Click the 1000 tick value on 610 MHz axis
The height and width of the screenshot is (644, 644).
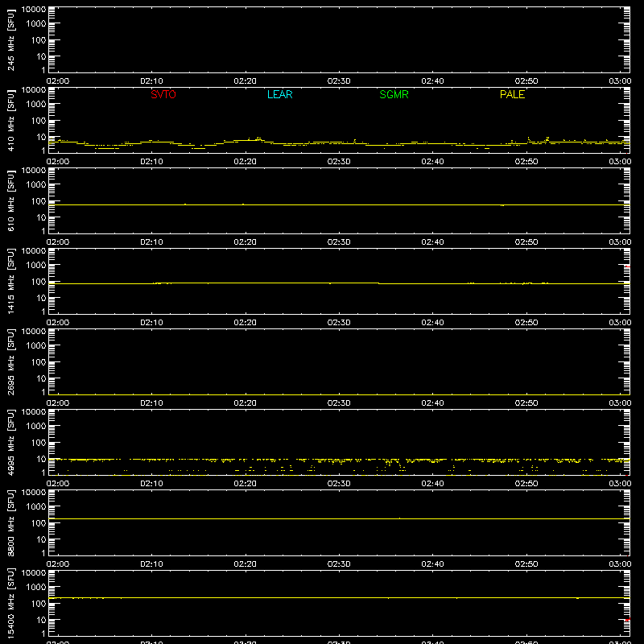click(36, 185)
